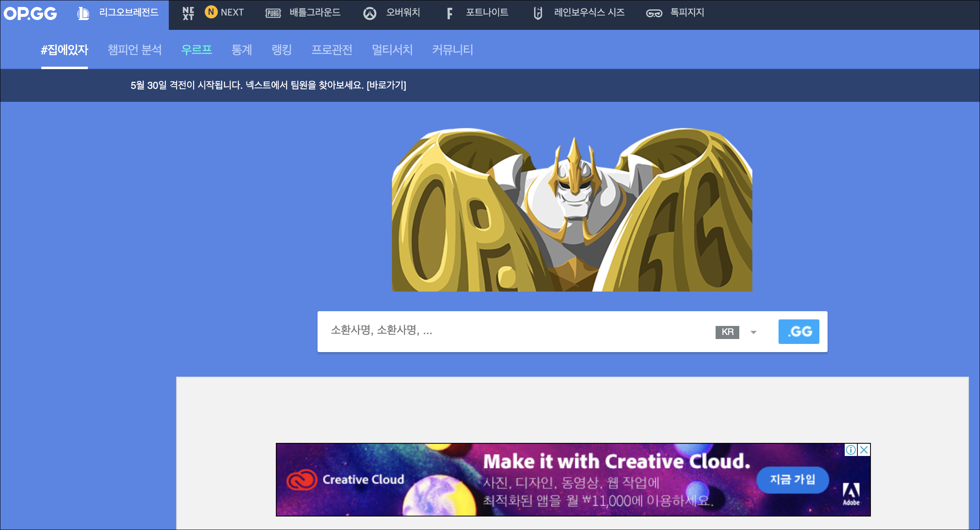Switch to the 우르프 tab

197,50
